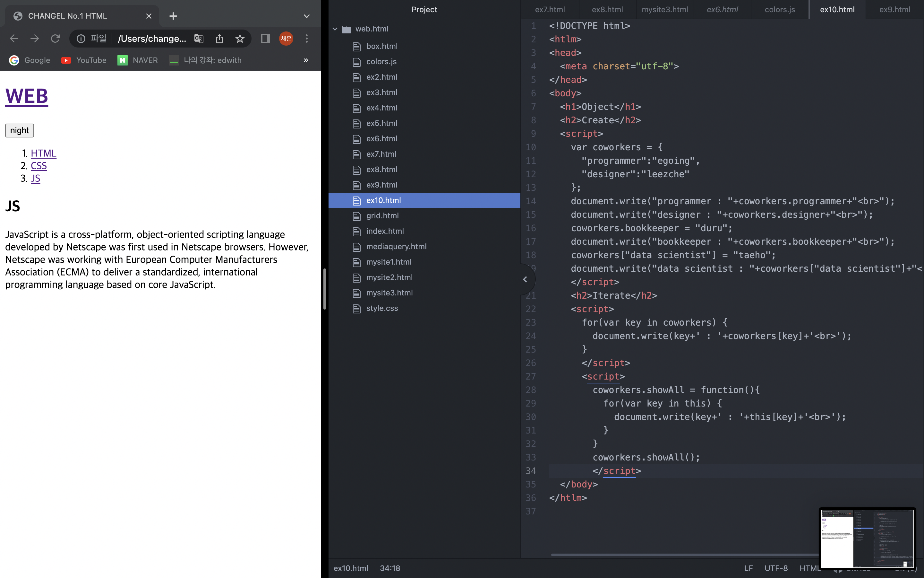The image size is (924, 578).
Task: Click the WEB heading link
Action: coord(27,96)
